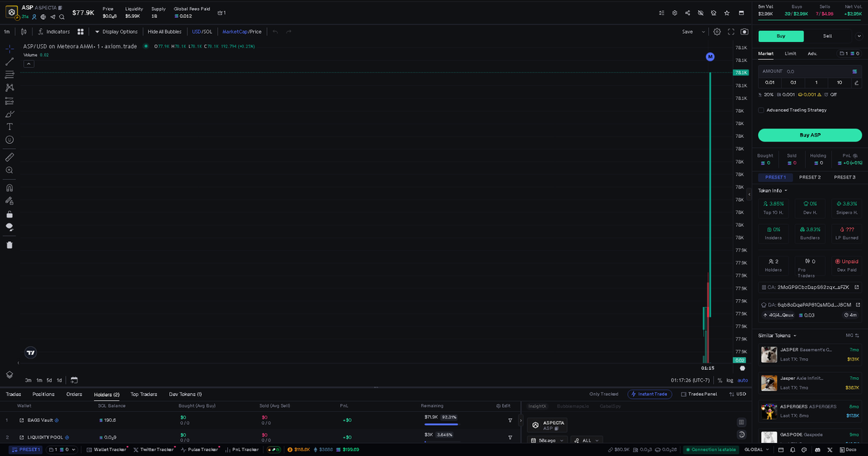Click the Buy ASP button
Viewport: 868px width, 456px height.
(810, 135)
